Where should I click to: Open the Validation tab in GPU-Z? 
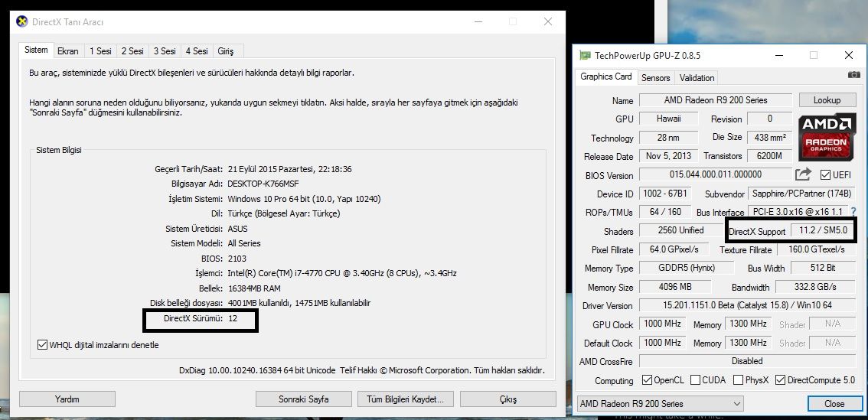[x=697, y=78]
